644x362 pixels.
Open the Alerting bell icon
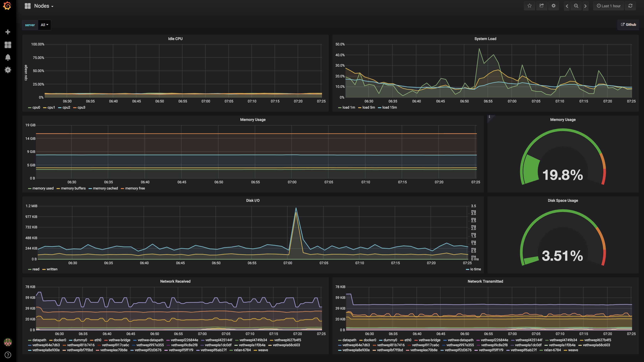(x=8, y=57)
